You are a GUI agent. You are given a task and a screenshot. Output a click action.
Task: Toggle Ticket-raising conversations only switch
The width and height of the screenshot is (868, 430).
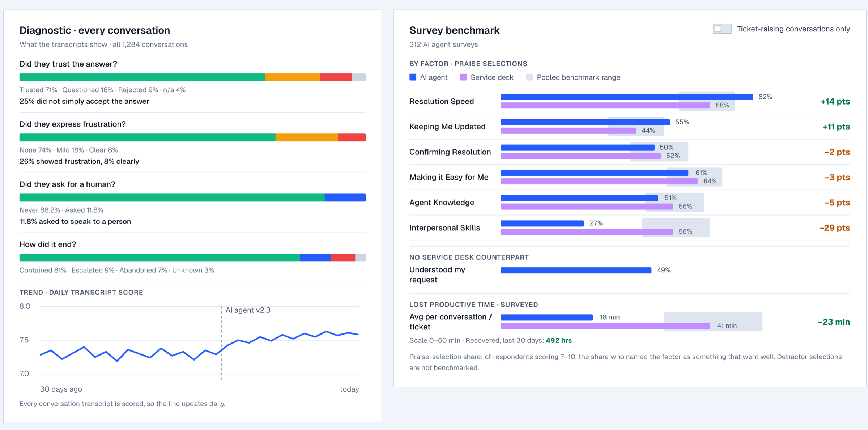pyautogui.click(x=722, y=29)
